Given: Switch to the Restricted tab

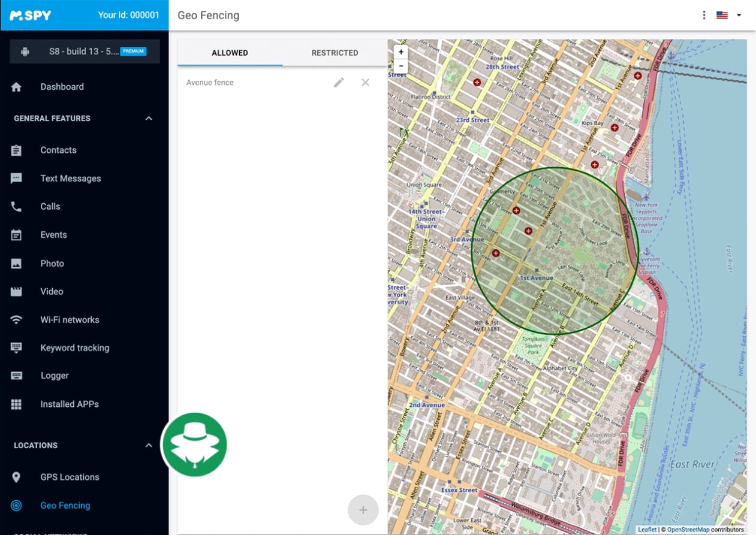Looking at the screenshot, I should pyautogui.click(x=335, y=53).
